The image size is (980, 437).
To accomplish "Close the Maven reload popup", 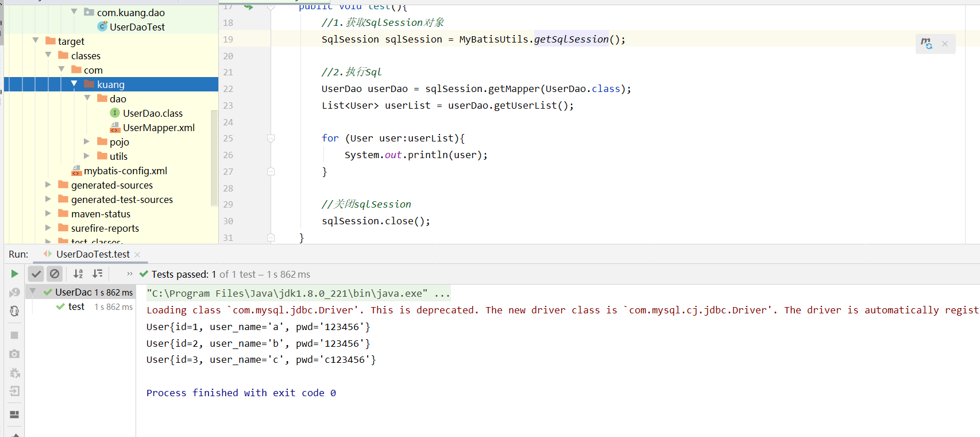I will [x=945, y=44].
